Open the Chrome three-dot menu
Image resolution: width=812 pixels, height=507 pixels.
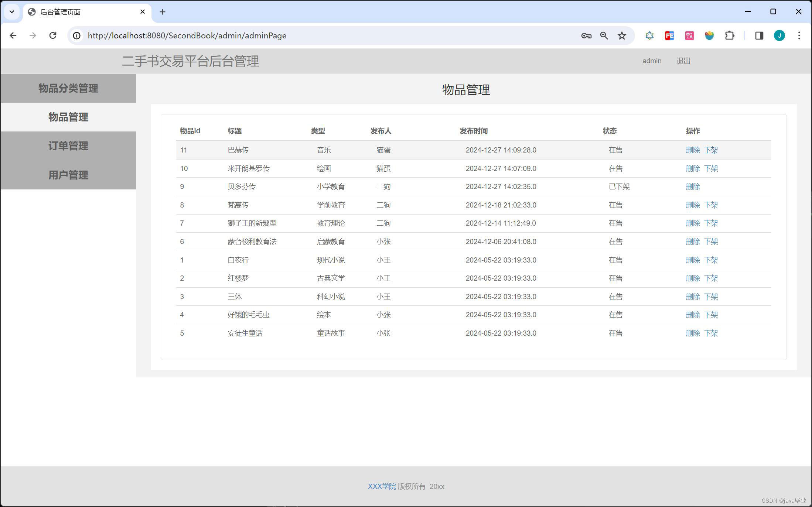(799, 35)
